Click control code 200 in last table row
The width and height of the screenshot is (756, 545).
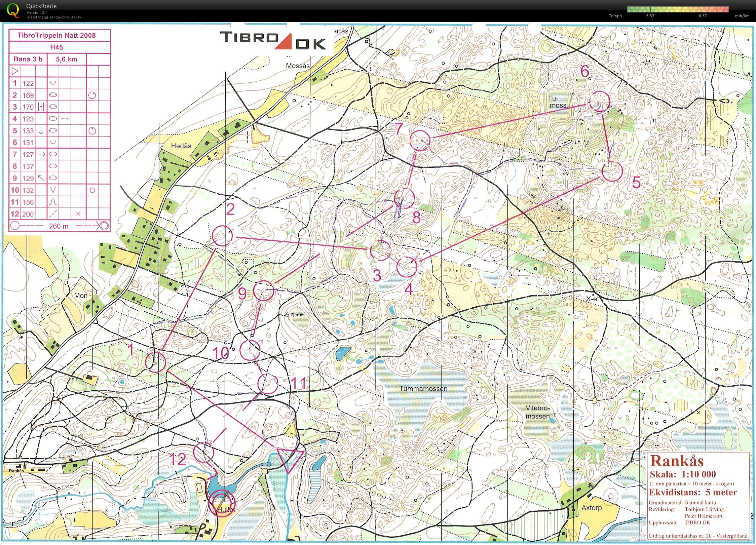pyautogui.click(x=28, y=214)
